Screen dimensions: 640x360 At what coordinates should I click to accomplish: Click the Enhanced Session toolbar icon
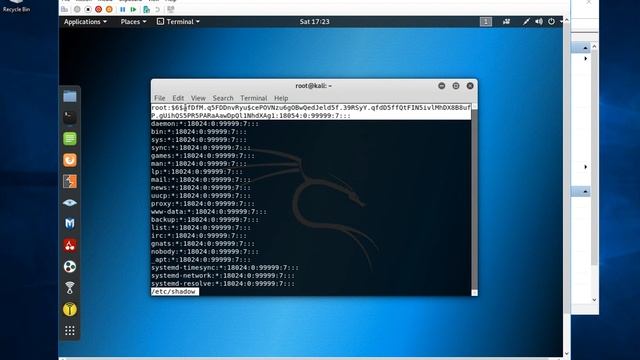tap(171, 9)
